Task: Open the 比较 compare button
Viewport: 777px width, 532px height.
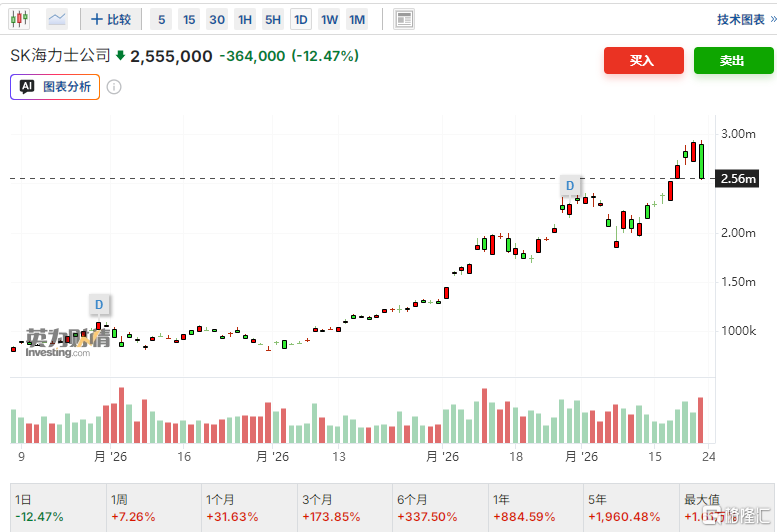Action: click(x=111, y=19)
